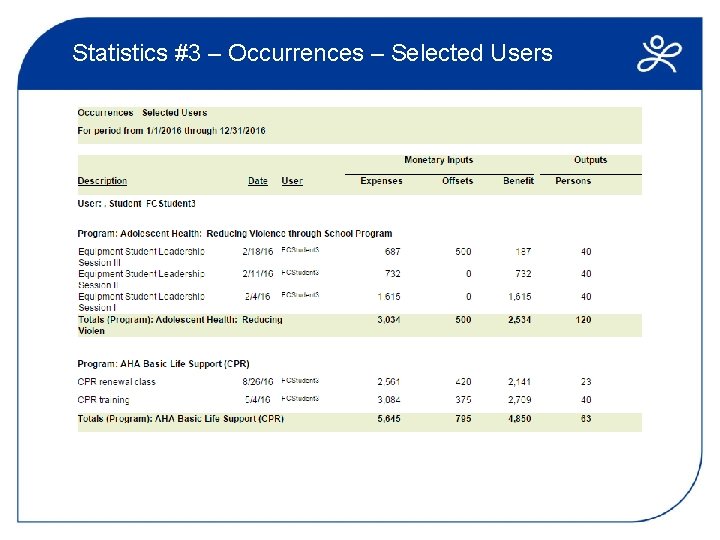Viewport: 720px width, 540px height.
Task: Click the AHA Basic Life Support totals row
Action: pyautogui.click(x=360, y=422)
